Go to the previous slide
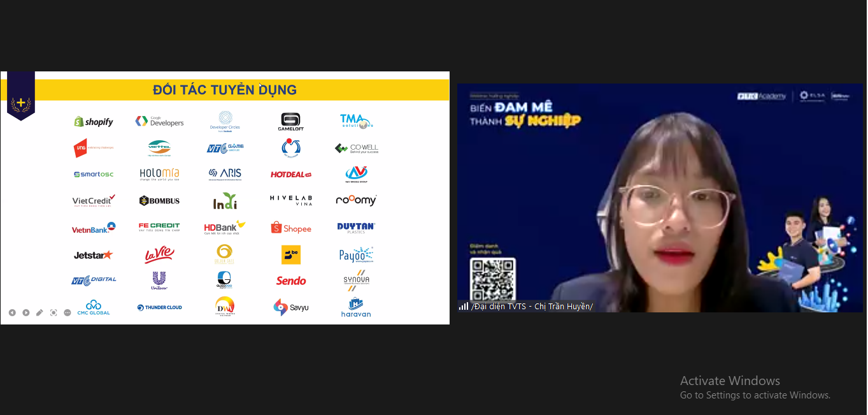This screenshot has width=868, height=415. click(12, 312)
